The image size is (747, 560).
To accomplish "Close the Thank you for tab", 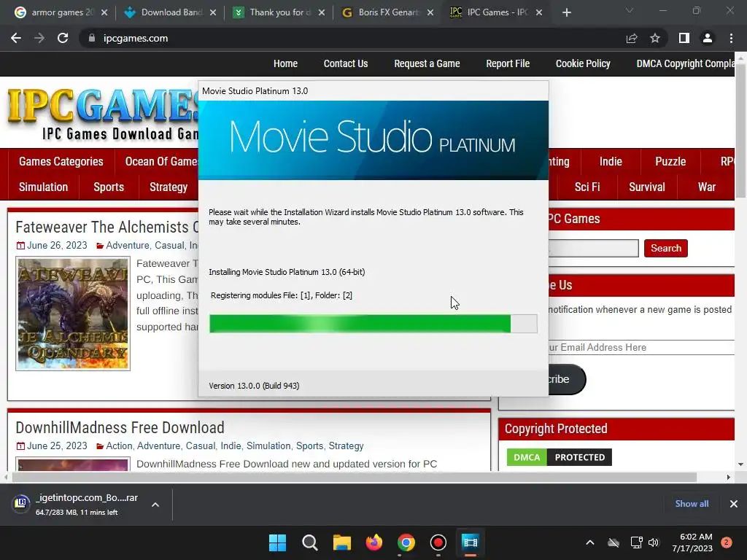I will 322,12.
